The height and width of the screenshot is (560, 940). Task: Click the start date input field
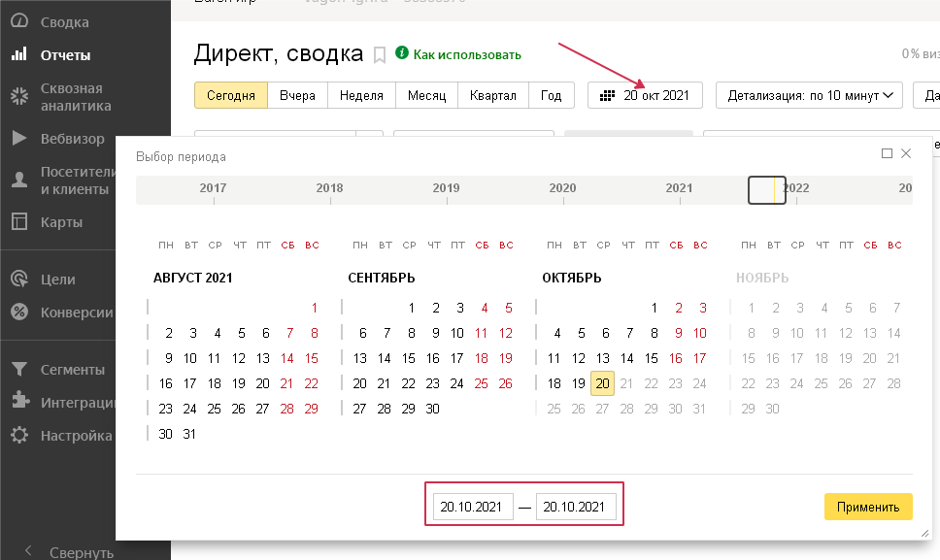click(x=473, y=507)
